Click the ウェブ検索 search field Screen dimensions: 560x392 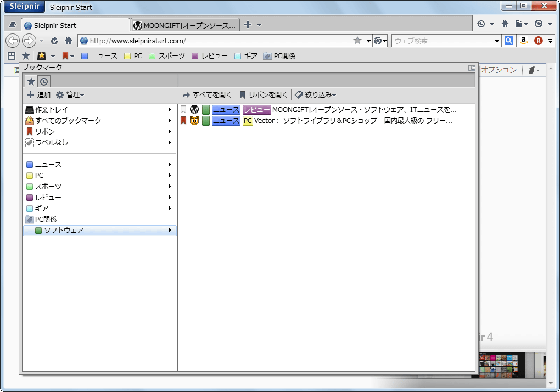[443, 41]
